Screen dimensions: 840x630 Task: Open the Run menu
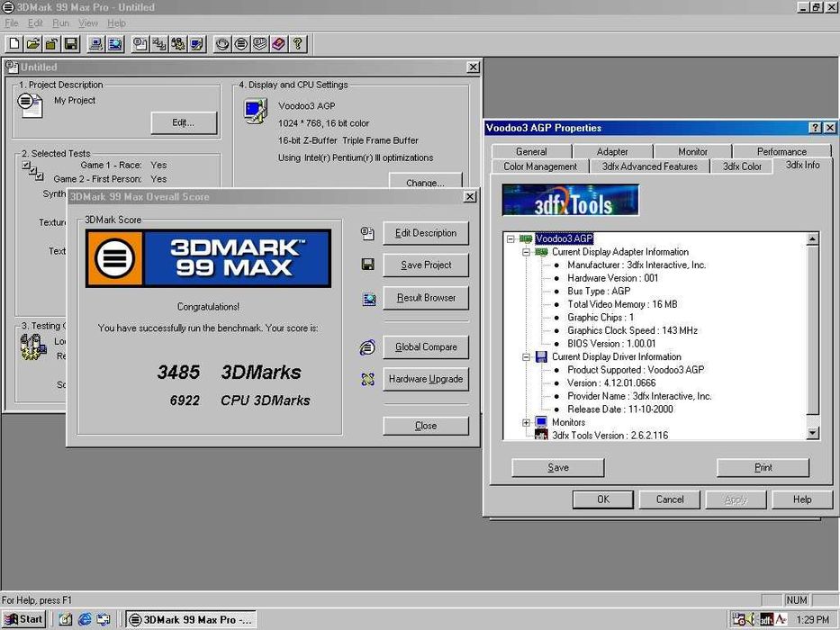tap(60, 23)
